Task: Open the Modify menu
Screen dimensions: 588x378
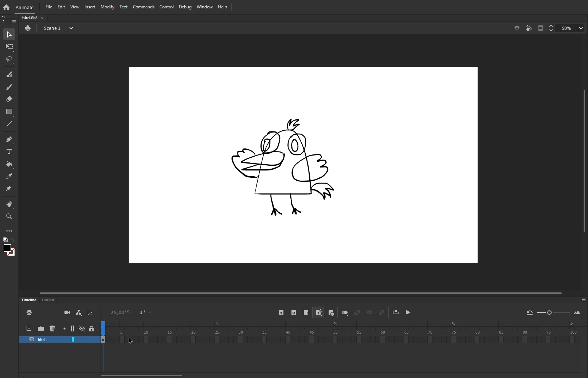Action: click(x=107, y=7)
